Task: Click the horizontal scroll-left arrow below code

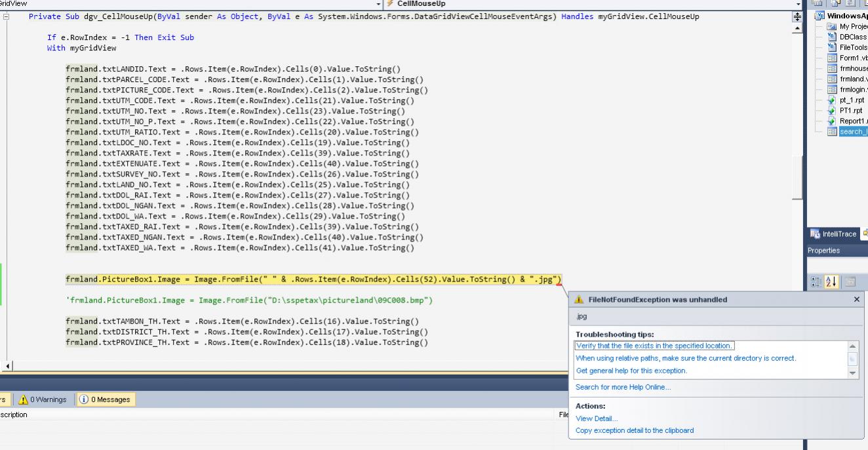Action: (8, 366)
